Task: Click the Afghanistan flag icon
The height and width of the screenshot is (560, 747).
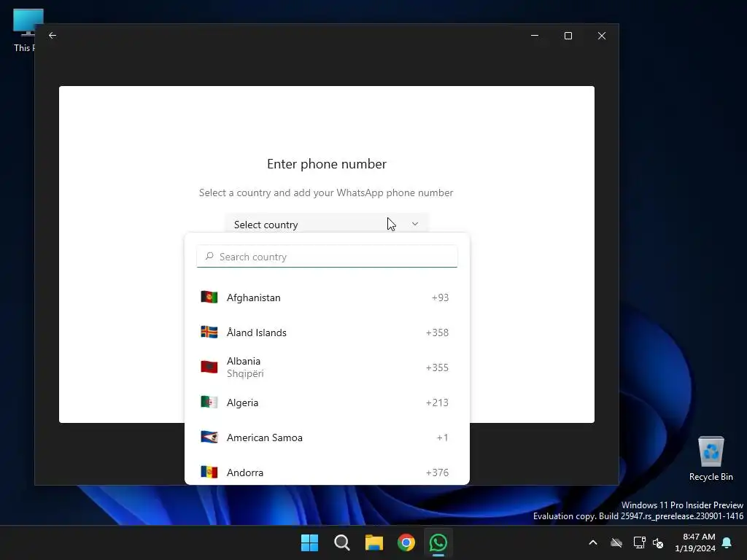Action: pyautogui.click(x=209, y=297)
